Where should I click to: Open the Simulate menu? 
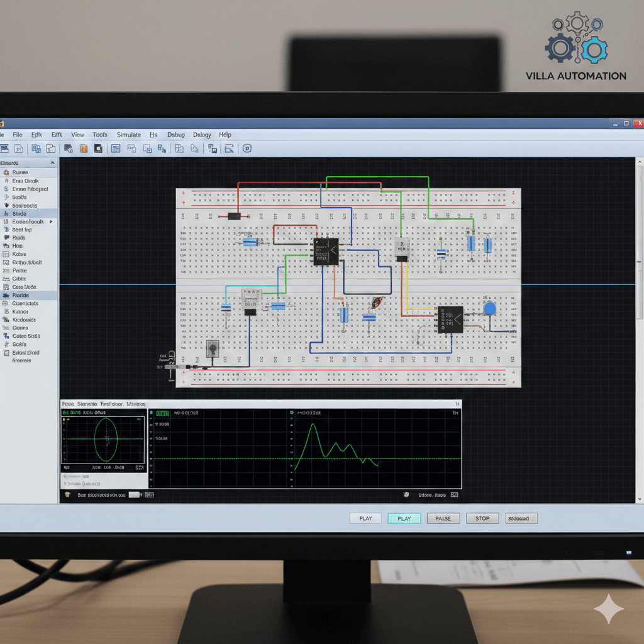point(128,135)
